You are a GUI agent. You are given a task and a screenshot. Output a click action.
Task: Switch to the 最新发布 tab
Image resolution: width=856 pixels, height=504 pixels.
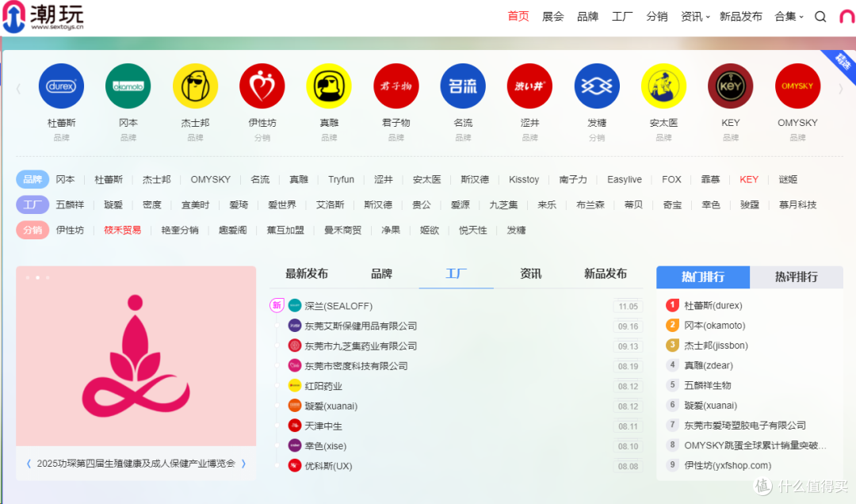(x=307, y=274)
